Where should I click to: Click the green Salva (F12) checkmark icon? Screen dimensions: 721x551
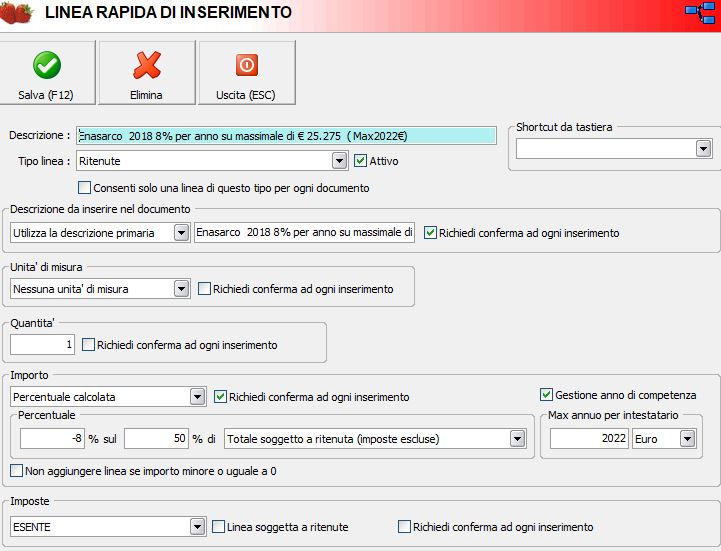[x=46, y=65]
